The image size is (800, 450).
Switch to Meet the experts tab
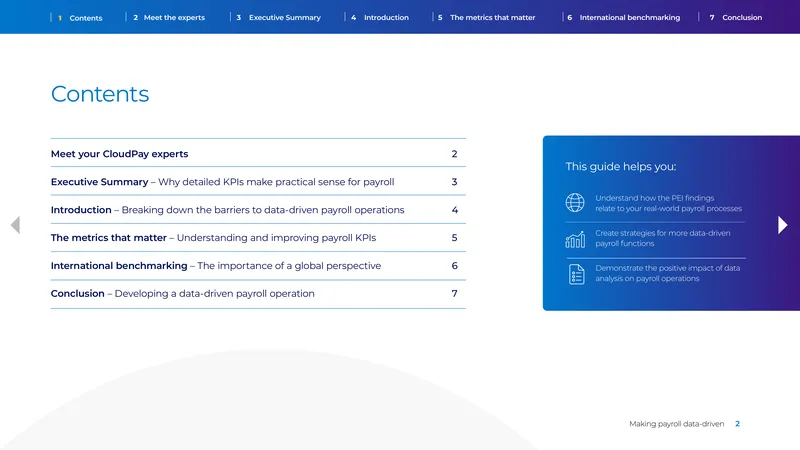click(169, 17)
